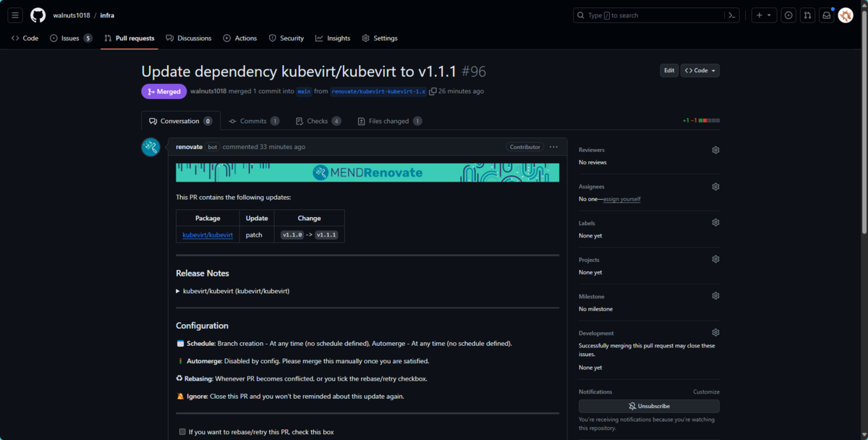Screen dimensions: 868x440
Task: Open the create new plus dropdown
Action: tap(764, 14)
